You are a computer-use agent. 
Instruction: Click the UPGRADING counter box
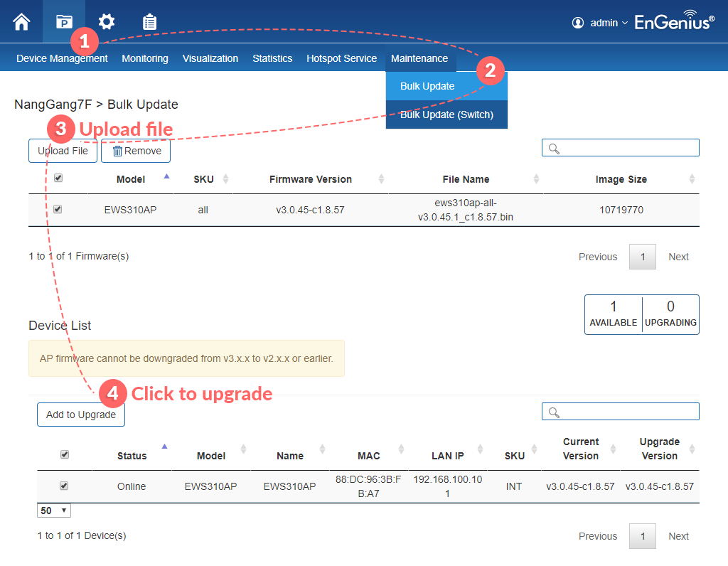[670, 314]
